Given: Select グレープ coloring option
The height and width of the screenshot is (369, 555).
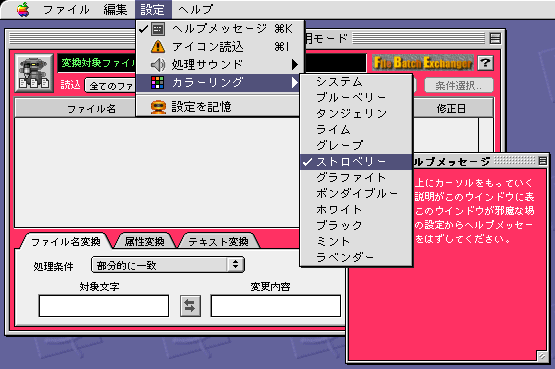Looking at the screenshot, I should pyautogui.click(x=356, y=145).
